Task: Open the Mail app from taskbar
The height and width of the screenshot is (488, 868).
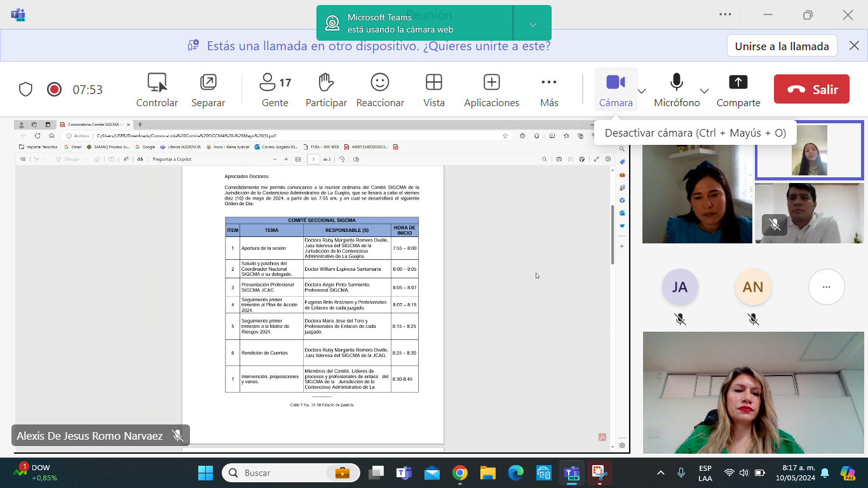Action: pos(432,473)
